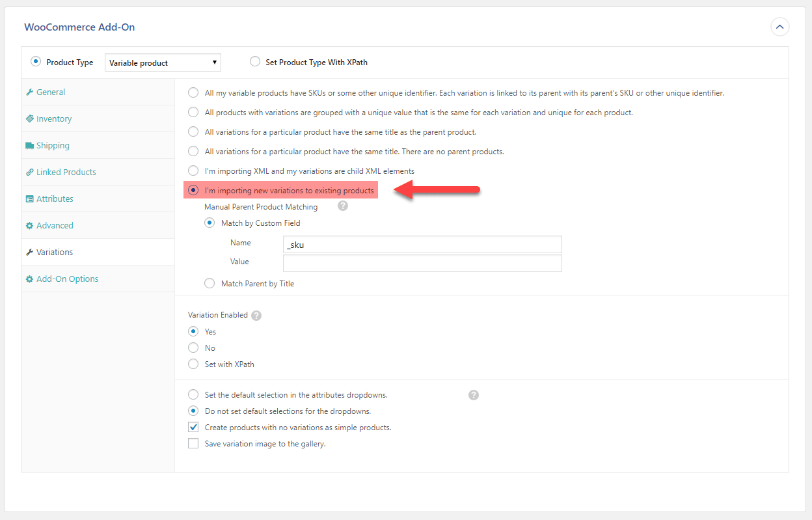Click the tag icon next to Inventory
Screen dimensions: 812x520
[29, 119]
